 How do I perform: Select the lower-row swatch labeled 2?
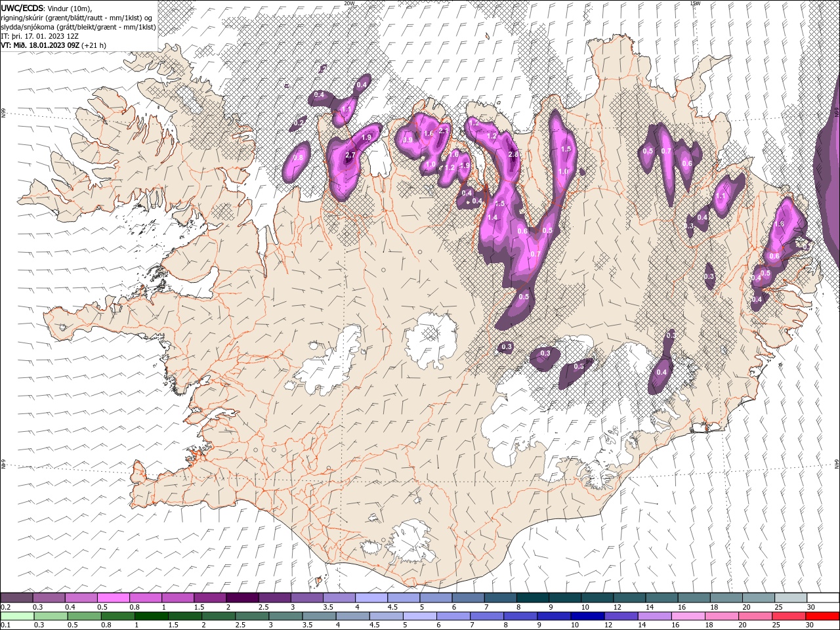pos(218,616)
